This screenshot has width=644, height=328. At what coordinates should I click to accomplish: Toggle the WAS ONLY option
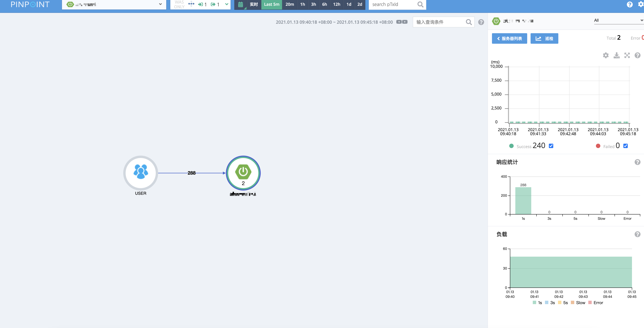pos(179,5)
